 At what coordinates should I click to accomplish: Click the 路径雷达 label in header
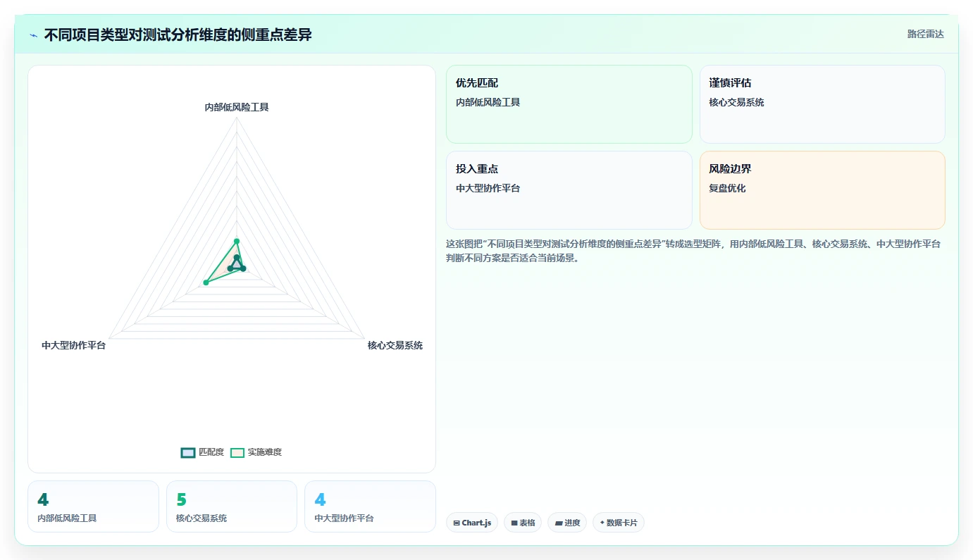(x=925, y=34)
